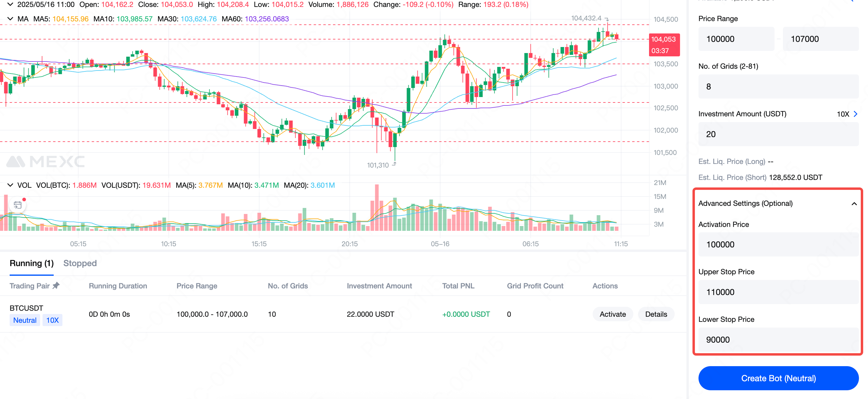Select the Running (1) tab
This screenshot has width=868, height=399.
32,263
